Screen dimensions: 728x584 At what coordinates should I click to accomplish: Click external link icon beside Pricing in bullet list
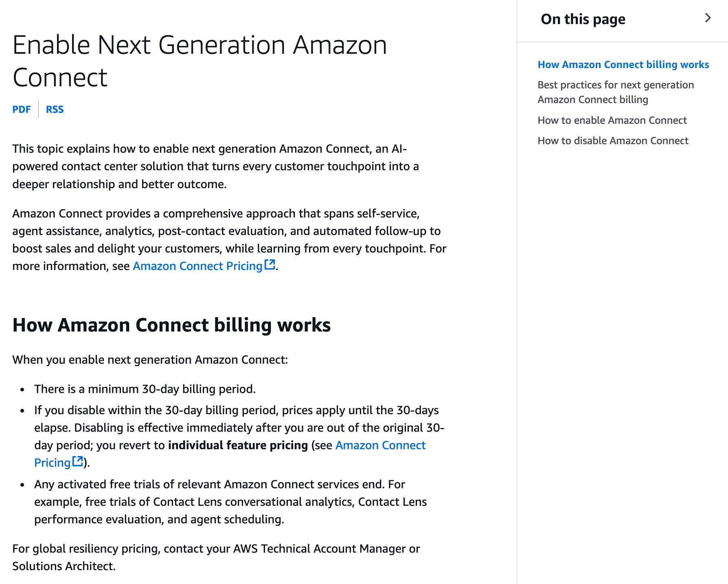(x=77, y=462)
